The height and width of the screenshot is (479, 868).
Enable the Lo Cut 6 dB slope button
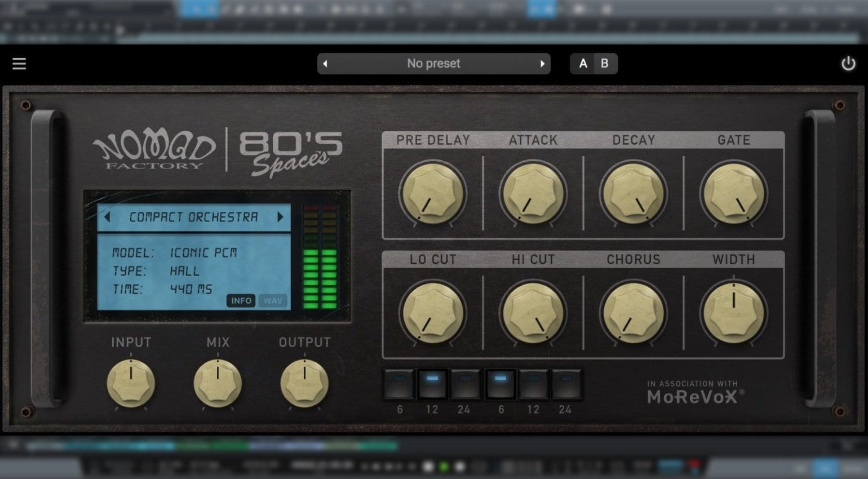click(x=400, y=384)
